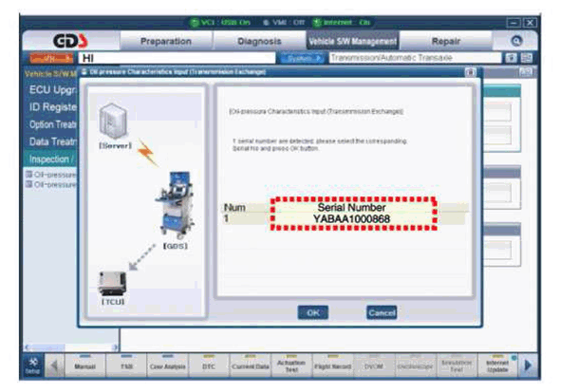This screenshot has height=392, width=561.
Task: Select Option Treatment in sidebar
Action: click(x=52, y=124)
